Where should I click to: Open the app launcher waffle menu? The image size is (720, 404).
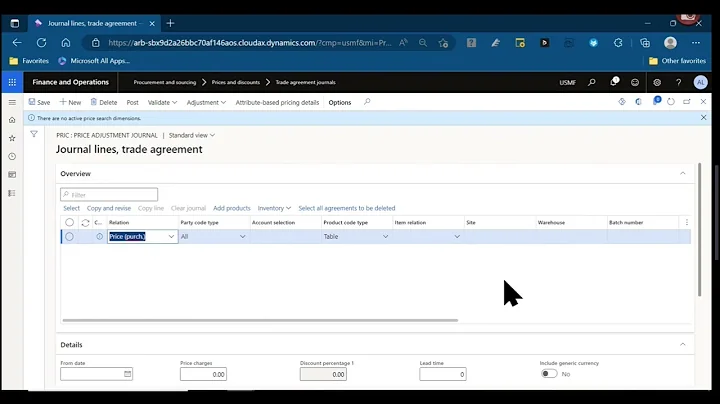click(12, 82)
